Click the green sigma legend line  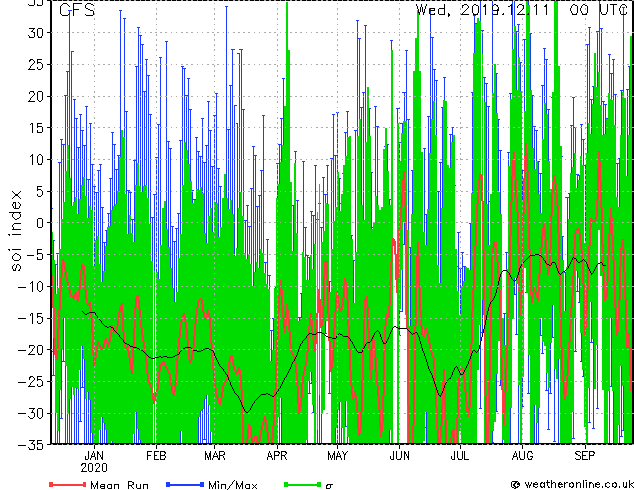[x=303, y=484]
